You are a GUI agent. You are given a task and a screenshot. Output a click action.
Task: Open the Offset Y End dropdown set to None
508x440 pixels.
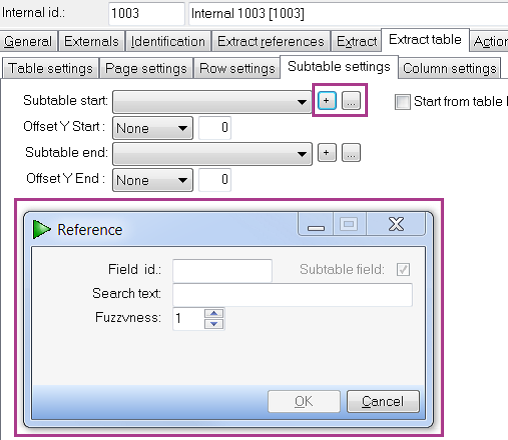[x=153, y=180]
